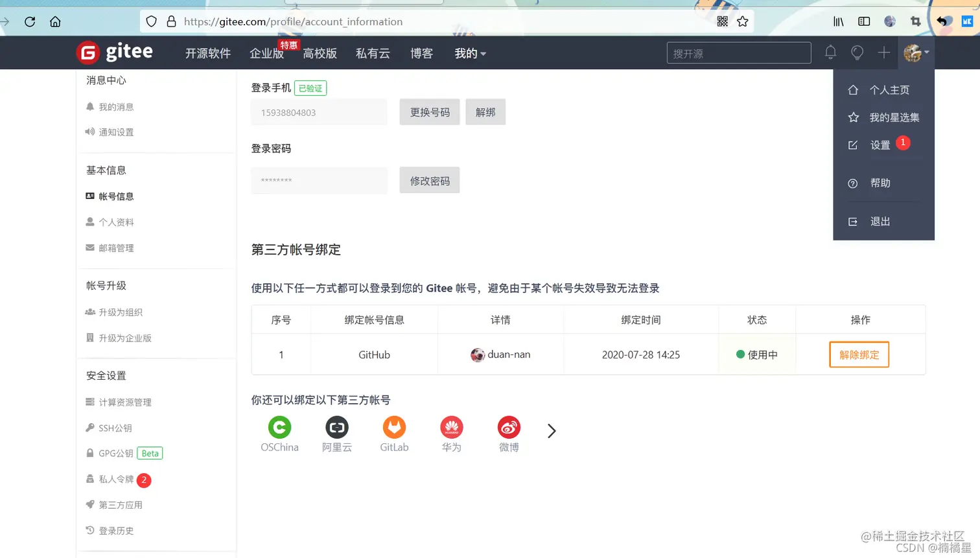
Task: Click the 修改密码 button
Action: click(429, 180)
